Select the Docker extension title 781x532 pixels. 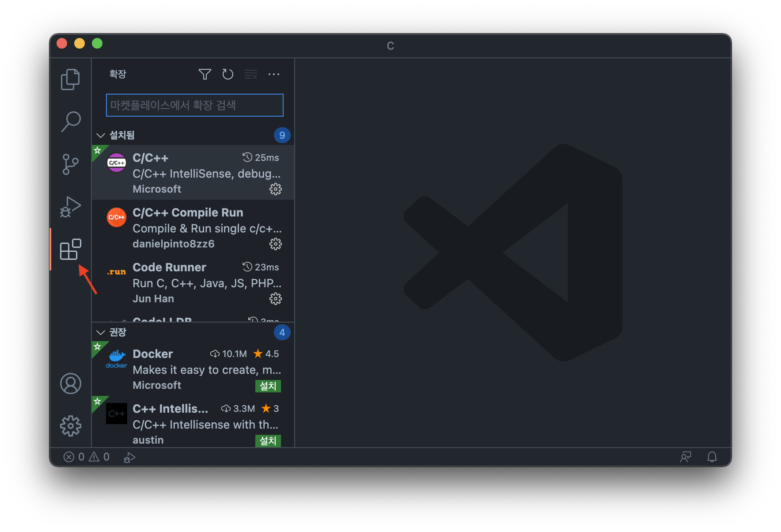[x=153, y=354]
